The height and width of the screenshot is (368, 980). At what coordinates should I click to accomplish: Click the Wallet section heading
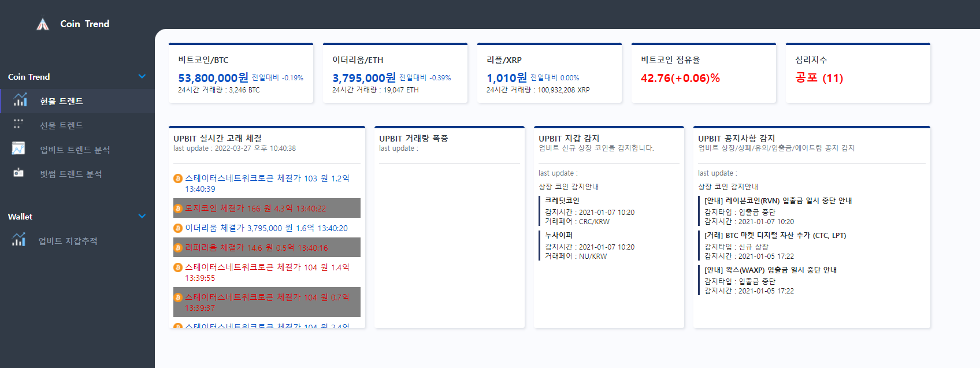pos(20,217)
